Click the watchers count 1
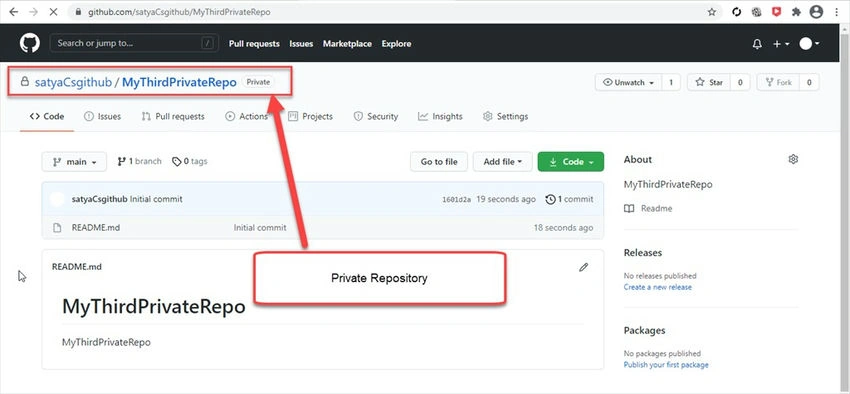 [671, 82]
